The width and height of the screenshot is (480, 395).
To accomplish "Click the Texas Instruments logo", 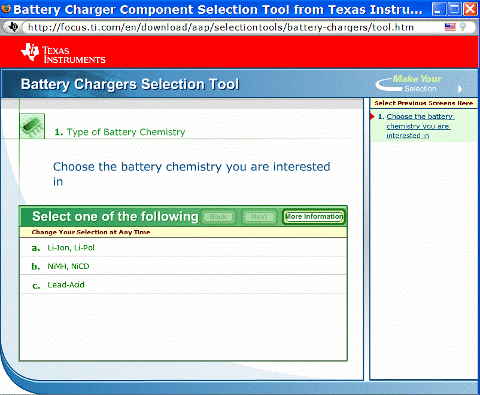I will pyautogui.click(x=63, y=53).
